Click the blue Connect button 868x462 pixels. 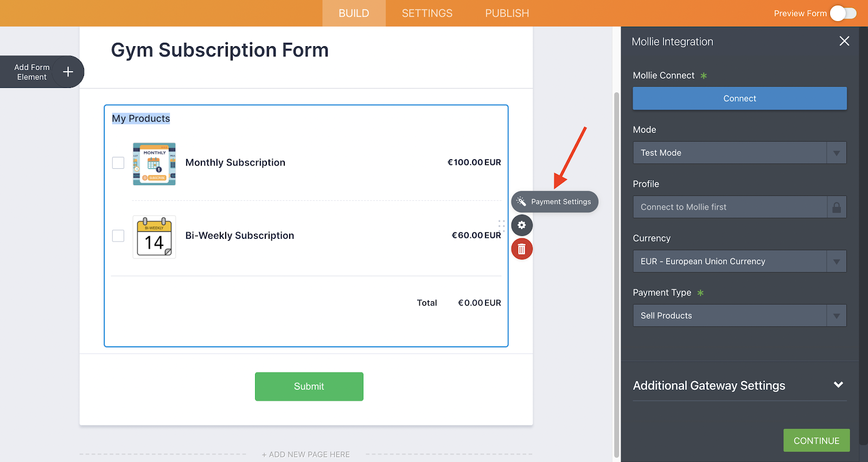739,99
